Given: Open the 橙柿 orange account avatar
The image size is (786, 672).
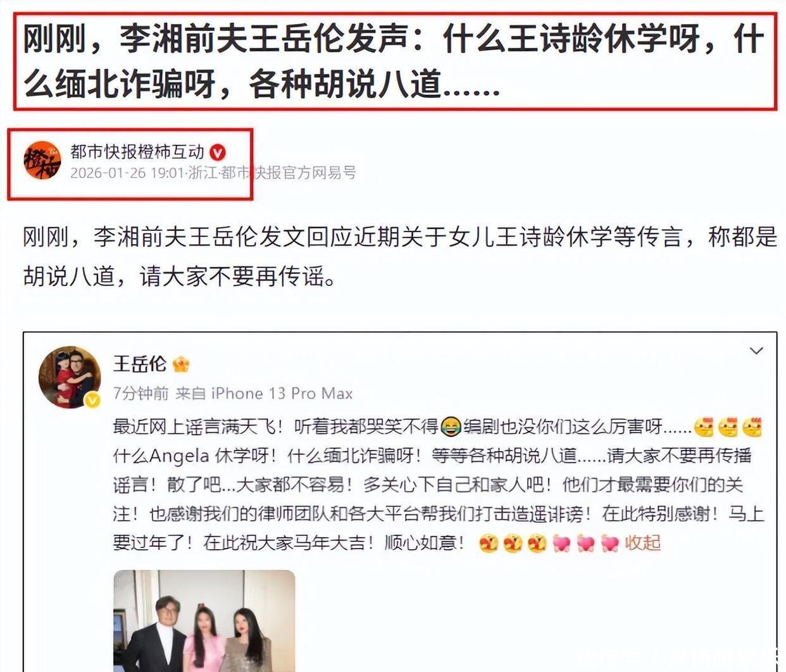Looking at the screenshot, I should pyautogui.click(x=42, y=160).
